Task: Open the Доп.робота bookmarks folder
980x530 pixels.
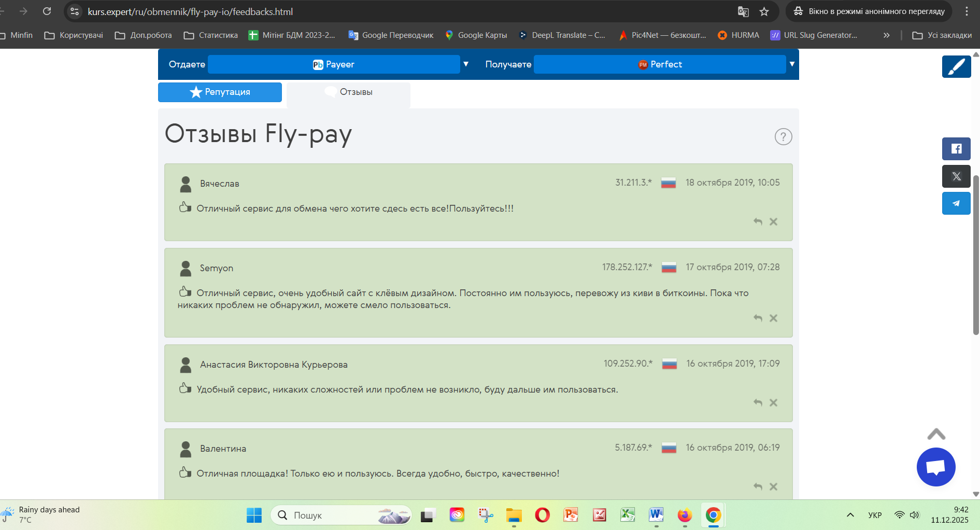Action: pyautogui.click(x=144, y=35)
